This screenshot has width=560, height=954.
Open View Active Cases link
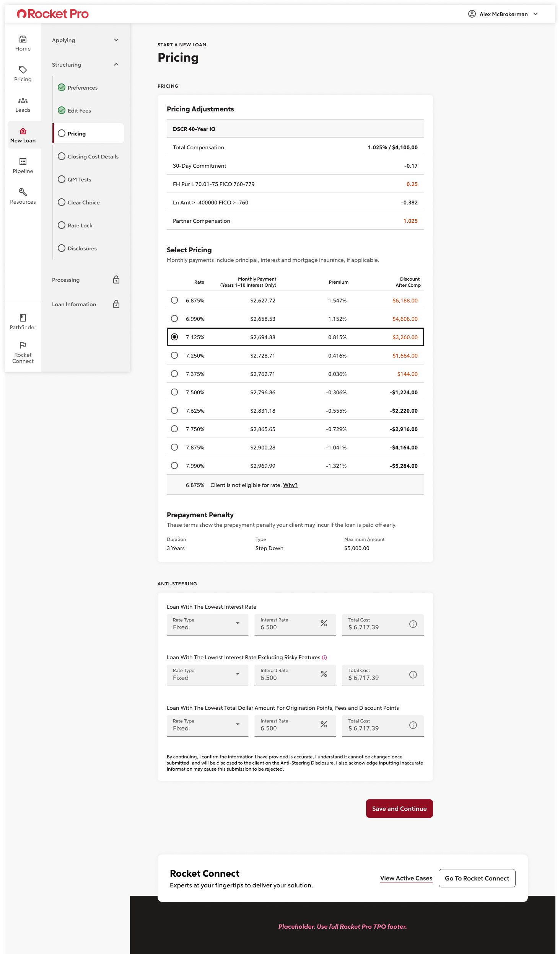pyautogui.click(x=406, y=878)
